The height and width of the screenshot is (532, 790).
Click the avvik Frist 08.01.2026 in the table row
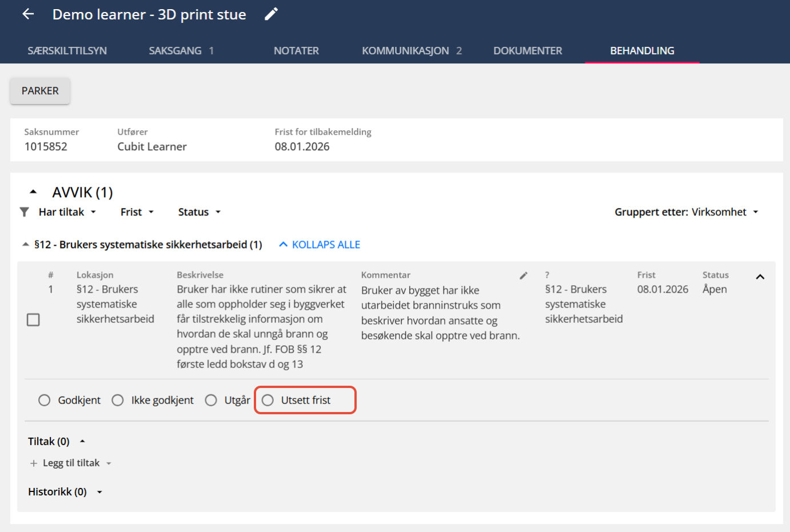[x=663, y=289]
